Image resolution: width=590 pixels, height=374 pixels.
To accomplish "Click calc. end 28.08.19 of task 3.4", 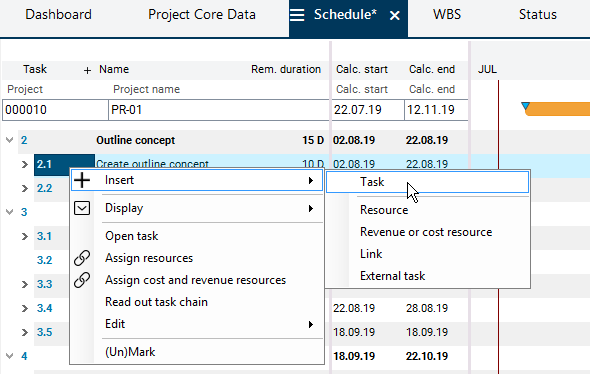I will click(427, 308).
